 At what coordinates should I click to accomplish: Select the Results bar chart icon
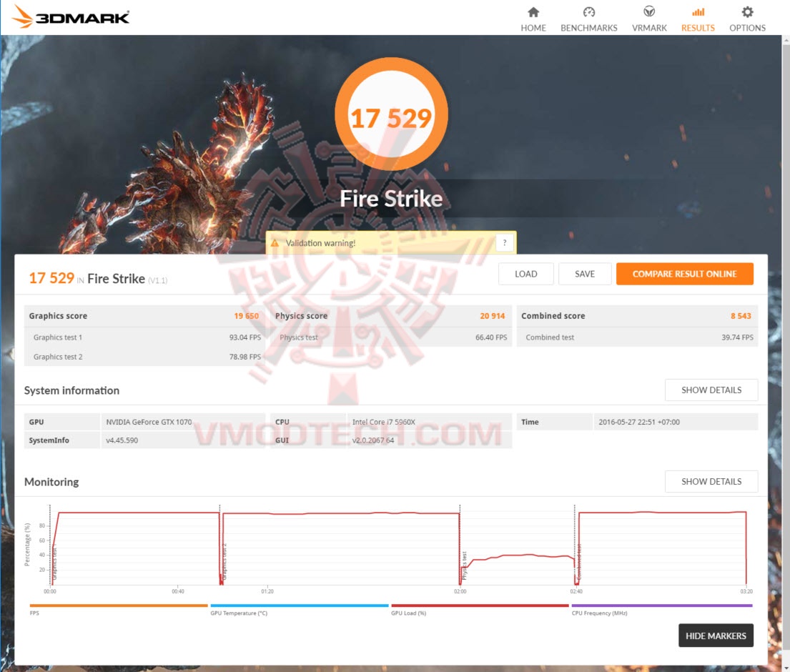click(698, 12)
